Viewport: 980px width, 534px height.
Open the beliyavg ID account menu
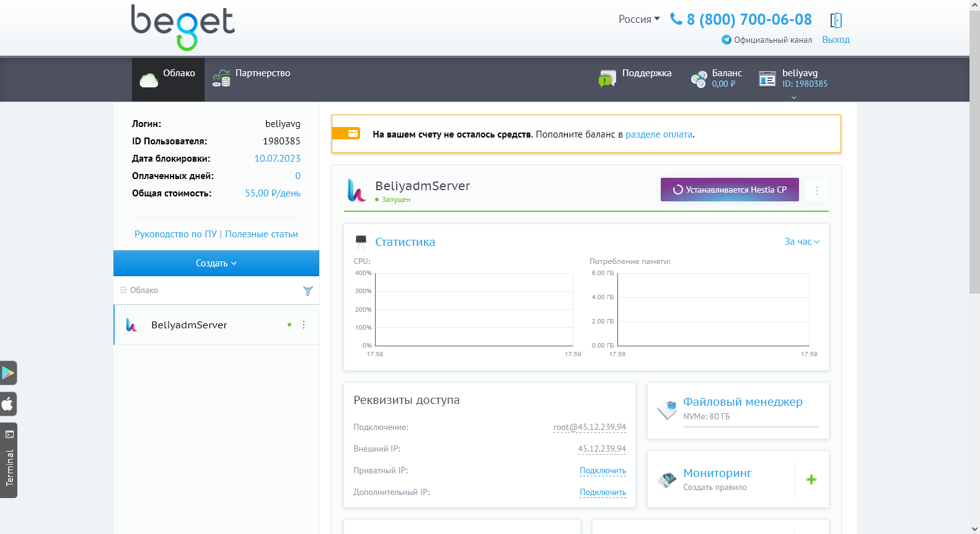(793, 79)
